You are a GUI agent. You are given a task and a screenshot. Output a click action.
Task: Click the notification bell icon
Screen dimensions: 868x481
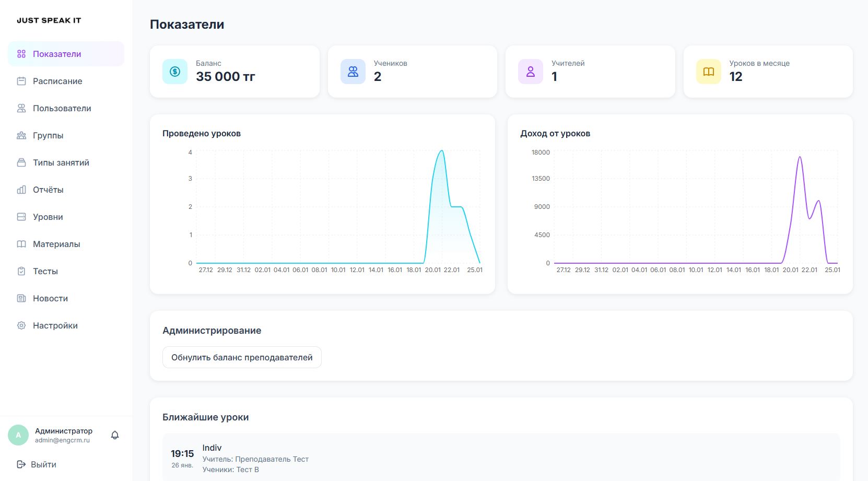[x=115, y=435]
